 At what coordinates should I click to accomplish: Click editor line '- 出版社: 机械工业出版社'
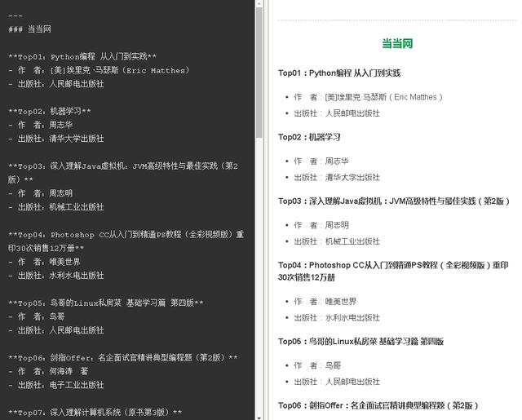click(56, 207)
